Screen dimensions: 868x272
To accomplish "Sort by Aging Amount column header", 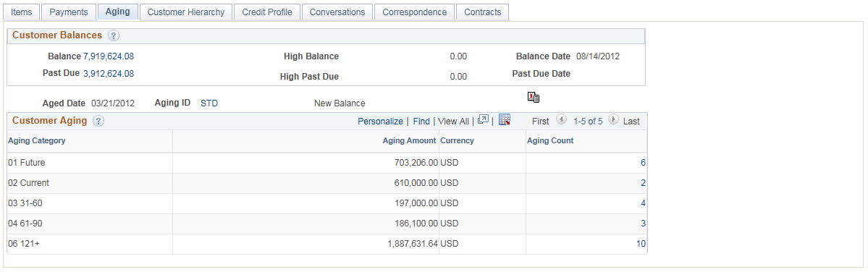I will point(410,140).
